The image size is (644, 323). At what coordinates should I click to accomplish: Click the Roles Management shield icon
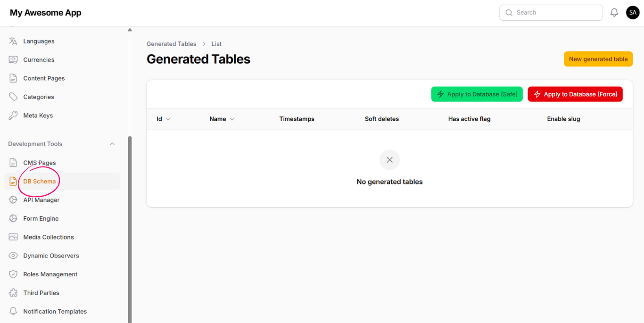[13, 274]
